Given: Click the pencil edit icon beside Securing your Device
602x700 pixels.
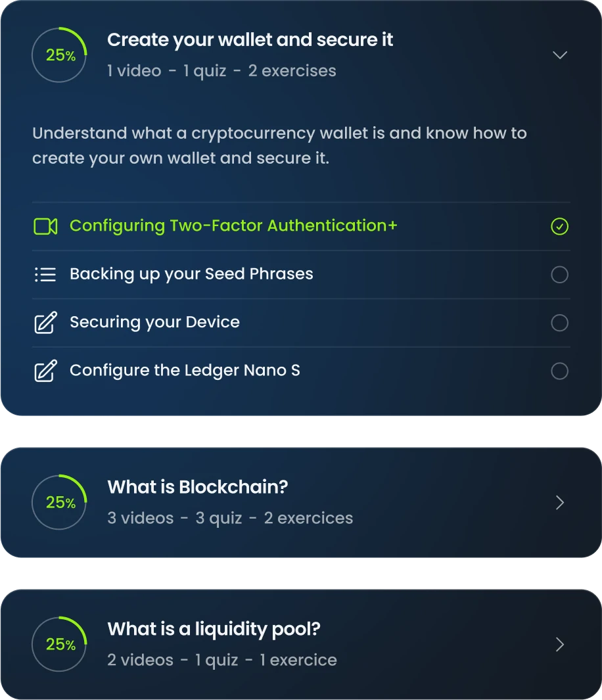Looking at the screenshot, I should (x=45, y=322).
